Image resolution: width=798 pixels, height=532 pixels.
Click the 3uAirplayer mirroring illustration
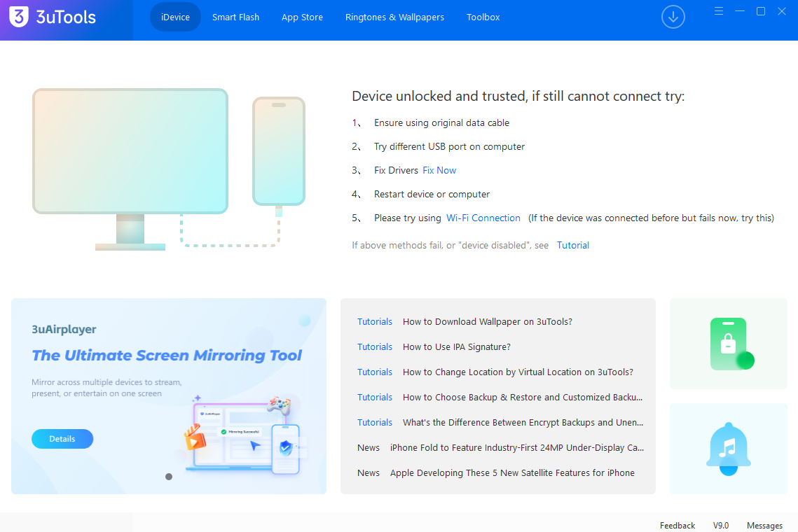point(245,434)
